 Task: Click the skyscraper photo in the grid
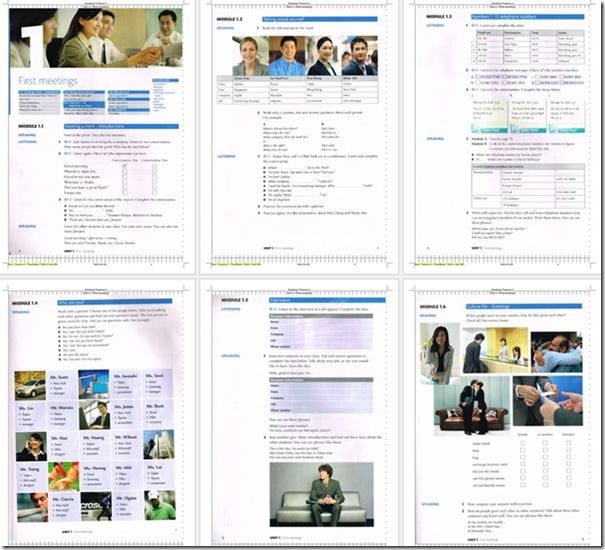coord(159,445)
